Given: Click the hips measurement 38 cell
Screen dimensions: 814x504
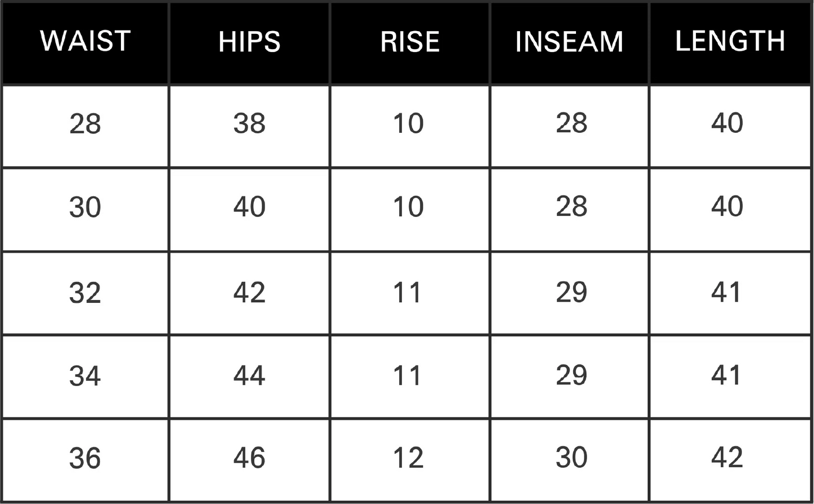Looking at the screenshot, I should 249,124.
